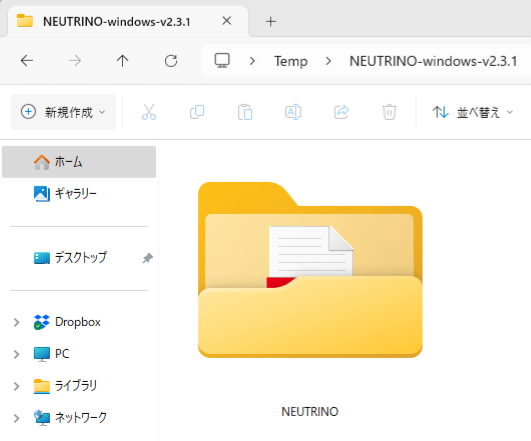The width and height of the screenshot is (531, 441).
Task: Click the Share icon in toolbar
Action: click(x=341, y=112)
